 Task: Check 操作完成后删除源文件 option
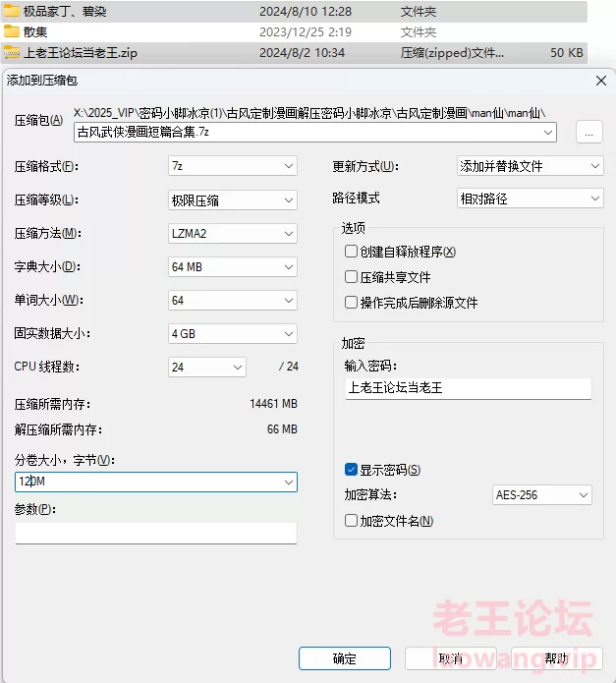click(351, 303)
